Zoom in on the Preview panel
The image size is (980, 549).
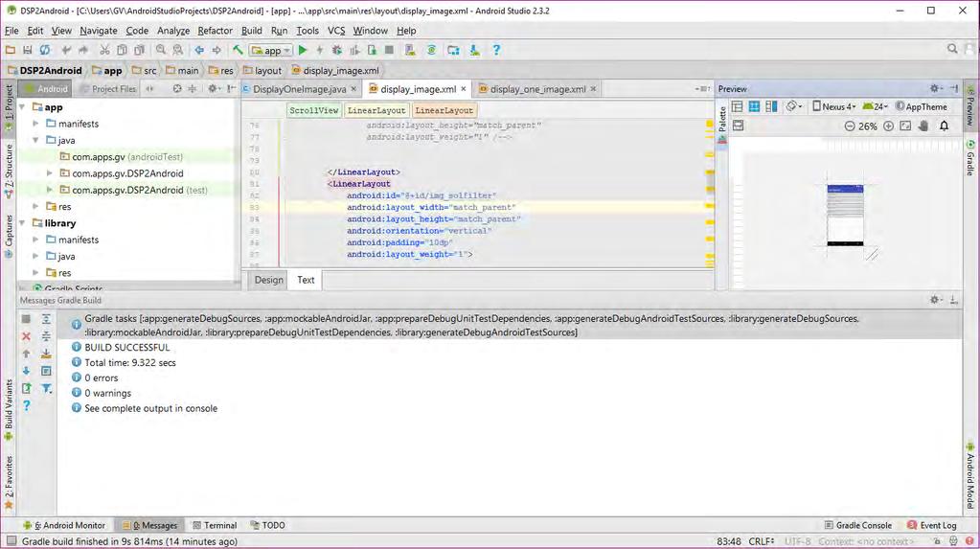pyautogui.click(x=888, y=126)
